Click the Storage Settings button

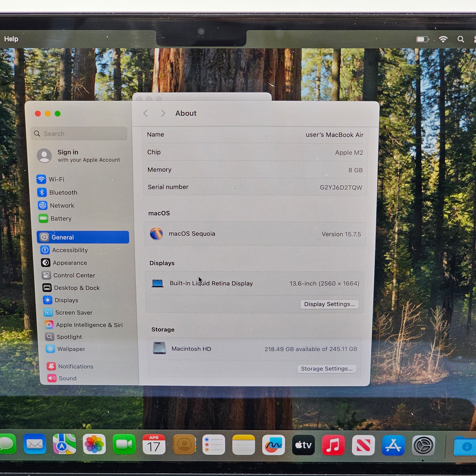click(327, 369)
